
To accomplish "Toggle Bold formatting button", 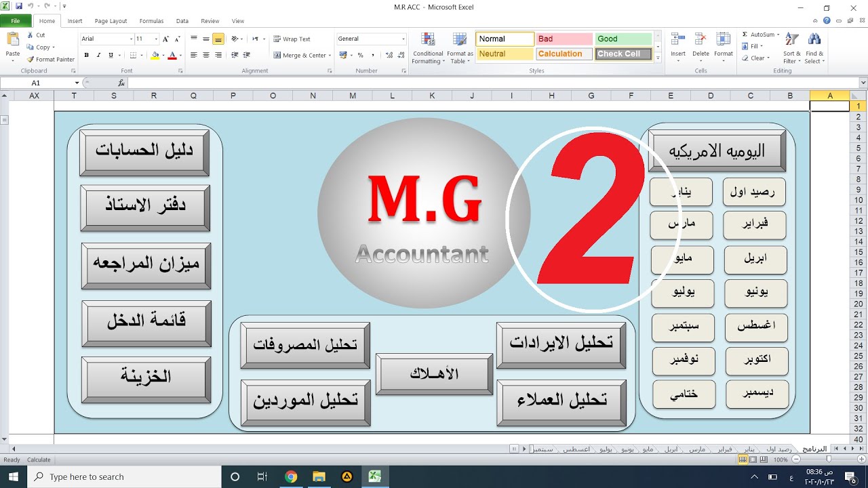I will (87, 56).
